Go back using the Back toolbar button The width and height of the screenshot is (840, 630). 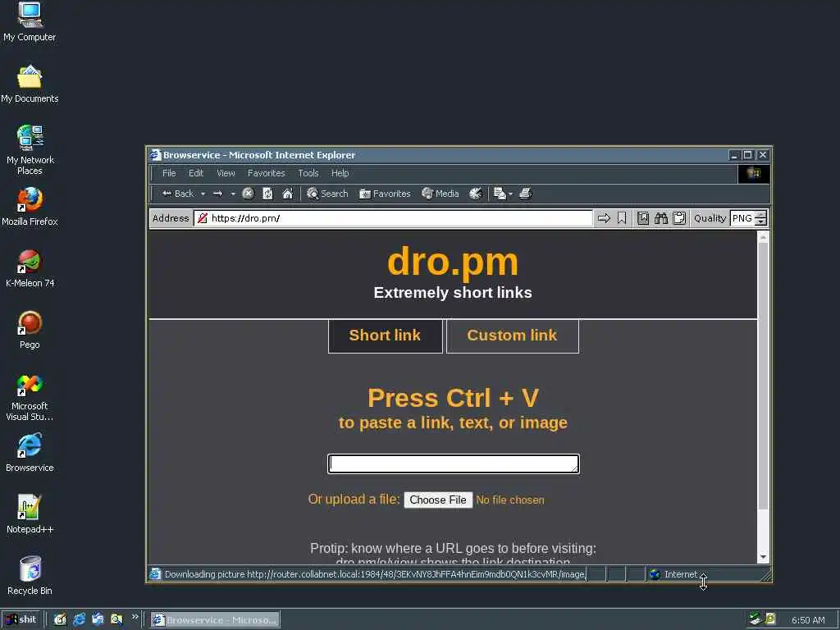click(x=178, y=194)
